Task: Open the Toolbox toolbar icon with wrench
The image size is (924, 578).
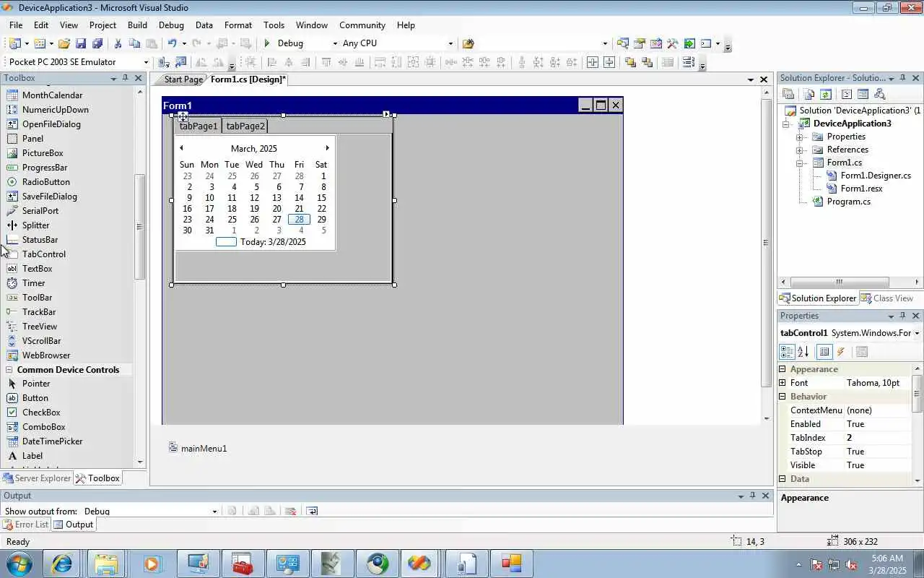Action: click(x=673, y=43)
